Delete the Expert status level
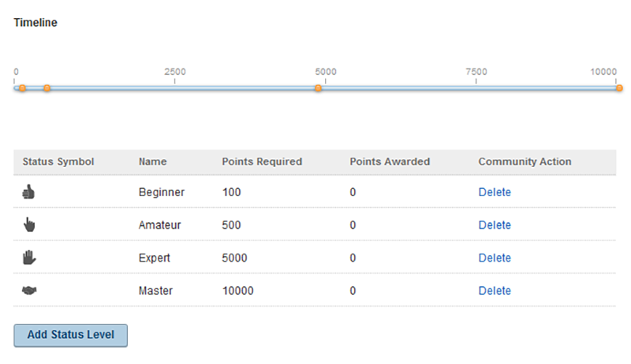The height and width of the screenshot is (364, 631). [x=495, y=258]
